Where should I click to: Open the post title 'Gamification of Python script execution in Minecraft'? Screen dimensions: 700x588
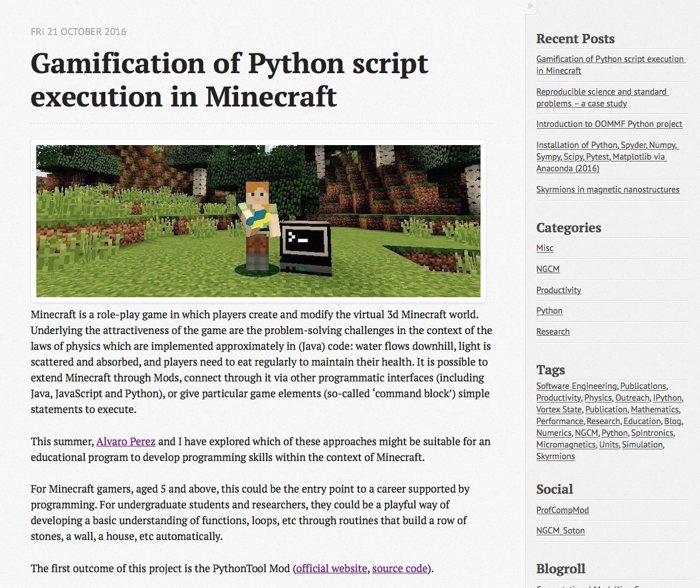pos(229,80)
